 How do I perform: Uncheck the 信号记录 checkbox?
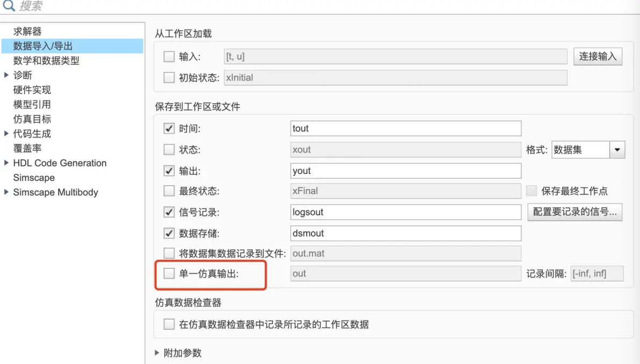click(x=169, y=212)
